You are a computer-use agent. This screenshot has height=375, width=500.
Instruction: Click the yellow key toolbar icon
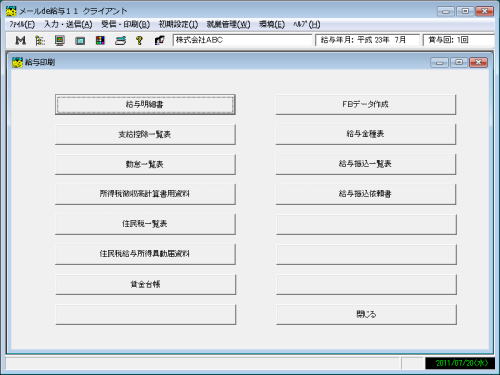click(x=140, y=40)
